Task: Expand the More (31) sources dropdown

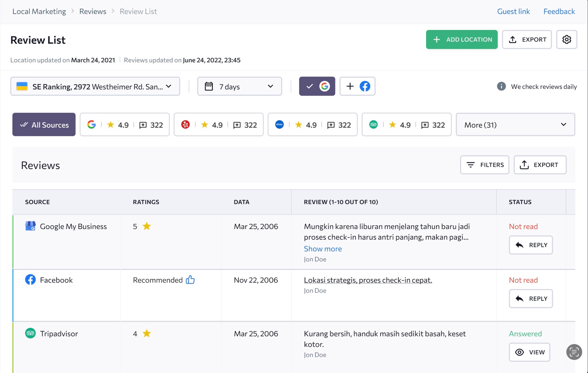Action: 515,124
